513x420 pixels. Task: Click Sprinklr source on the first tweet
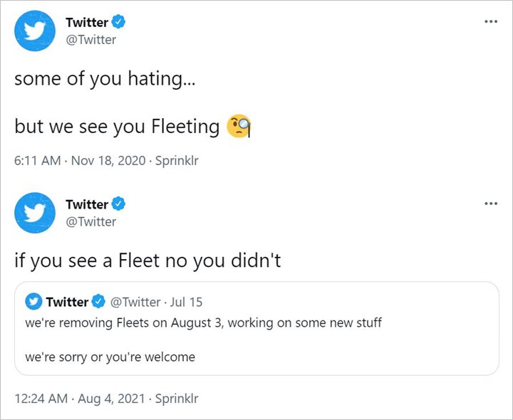[178, 161]
